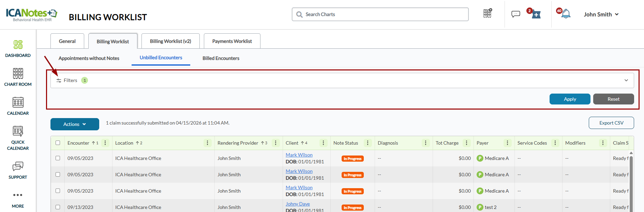Toggle the select-all checkbox in table header
This screenshot has height=212, width=644.
58,143
